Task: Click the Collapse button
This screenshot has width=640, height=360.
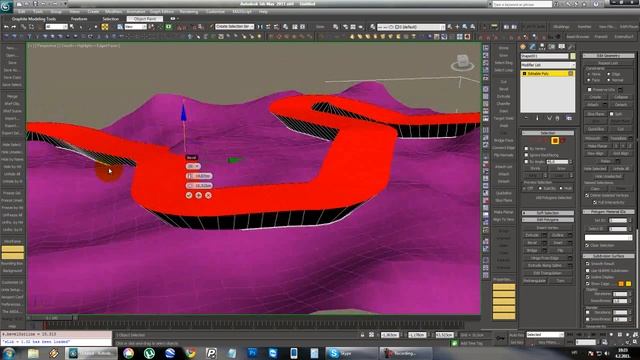Action: [x=621, y=97]
